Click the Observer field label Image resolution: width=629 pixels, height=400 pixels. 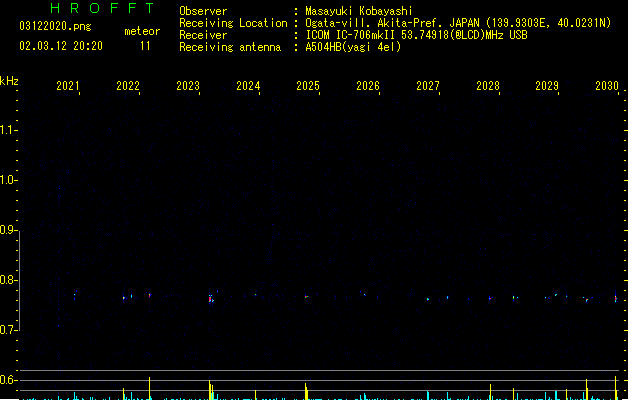point(203,11)
